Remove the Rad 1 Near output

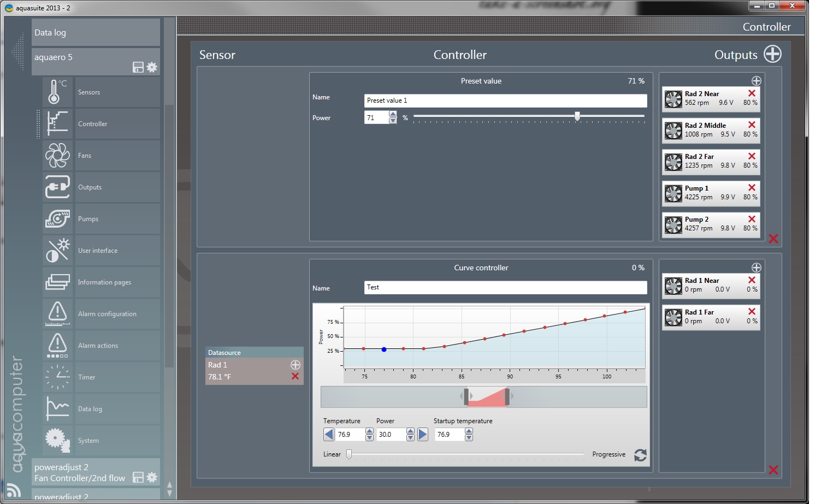(752, 280)
